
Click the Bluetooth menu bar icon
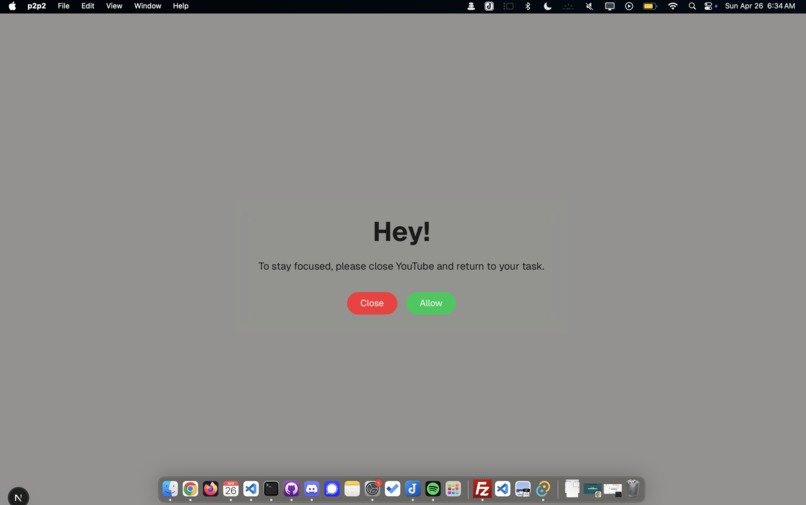click(527, 6)
